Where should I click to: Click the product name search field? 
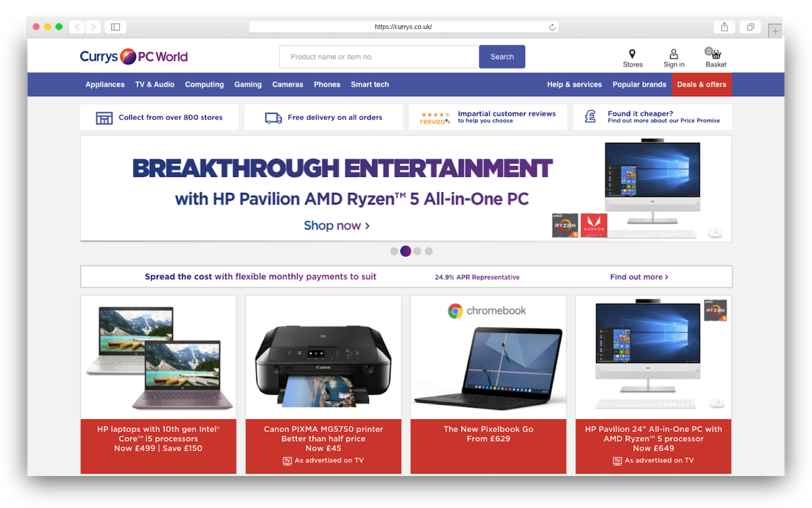pyautogui.click(x=380, y=57)
